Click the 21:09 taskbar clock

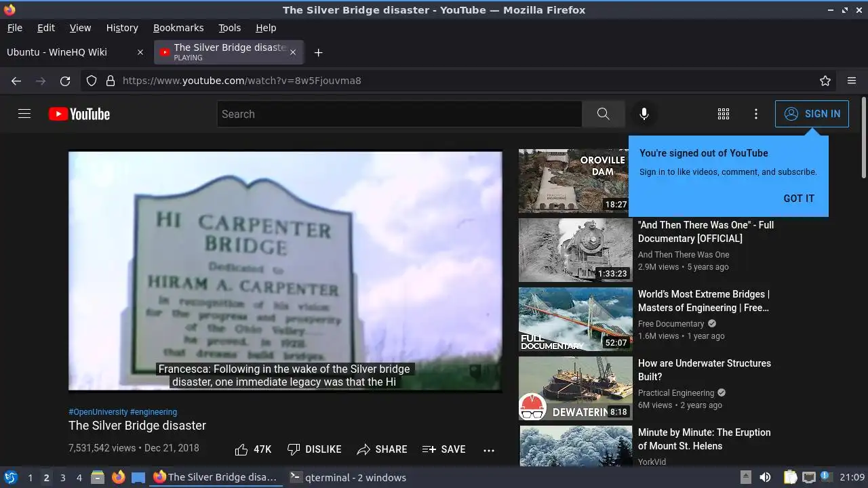(852, 478)
